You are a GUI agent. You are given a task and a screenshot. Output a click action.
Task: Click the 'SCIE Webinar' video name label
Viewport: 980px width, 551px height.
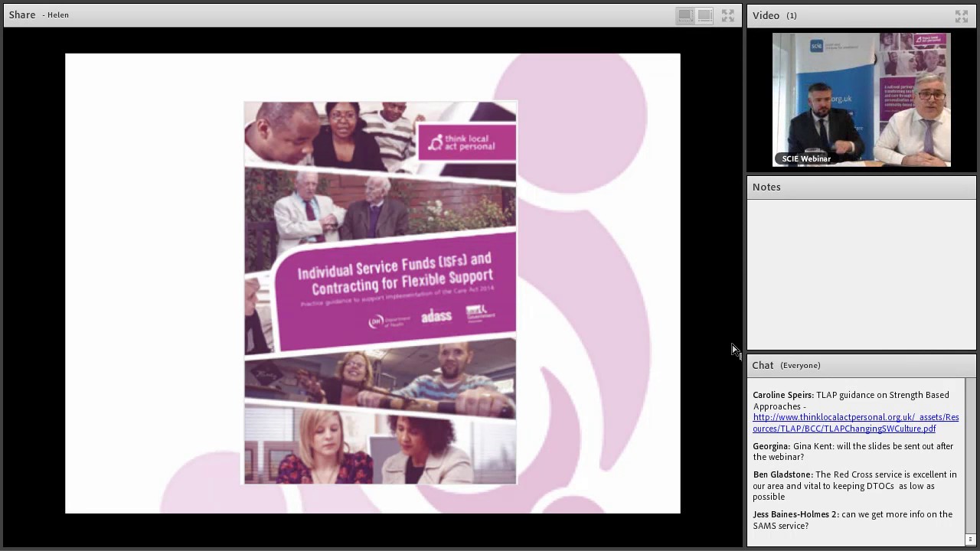point(806,158)
